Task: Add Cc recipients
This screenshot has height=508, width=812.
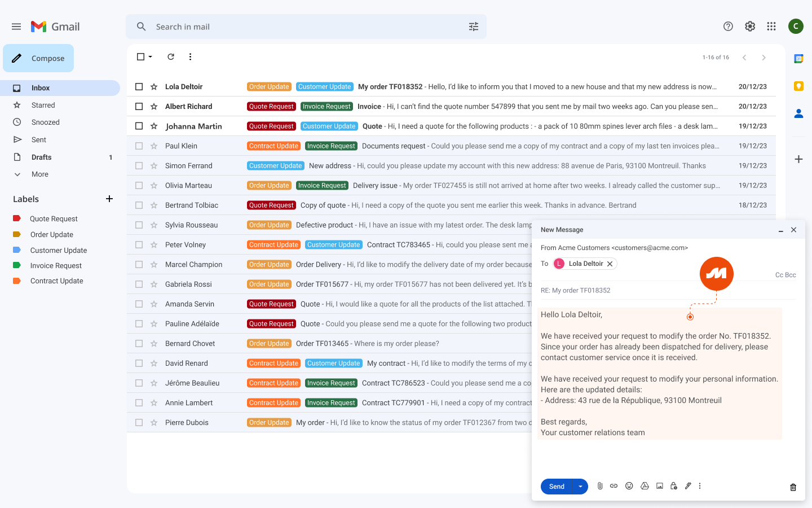Action: pos(779,275)
